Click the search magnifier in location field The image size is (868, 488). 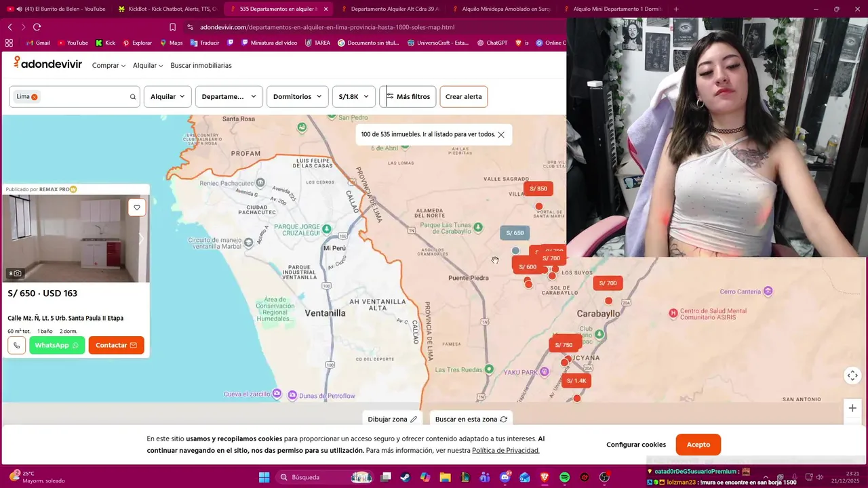tap(133, 97)
